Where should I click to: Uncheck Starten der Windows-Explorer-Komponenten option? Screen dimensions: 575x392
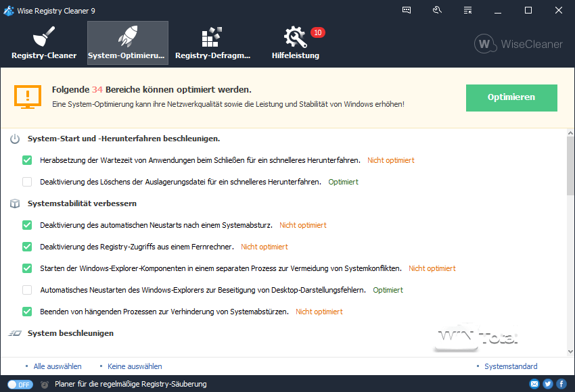(27, 268)
